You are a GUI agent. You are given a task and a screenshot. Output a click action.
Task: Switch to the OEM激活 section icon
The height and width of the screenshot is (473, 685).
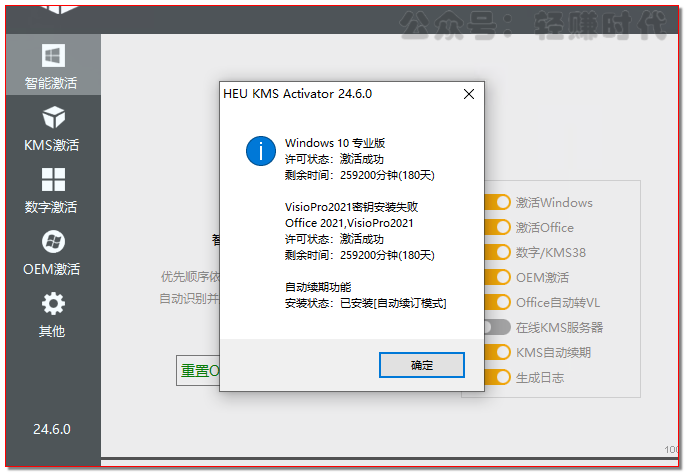tap(52, 241)
